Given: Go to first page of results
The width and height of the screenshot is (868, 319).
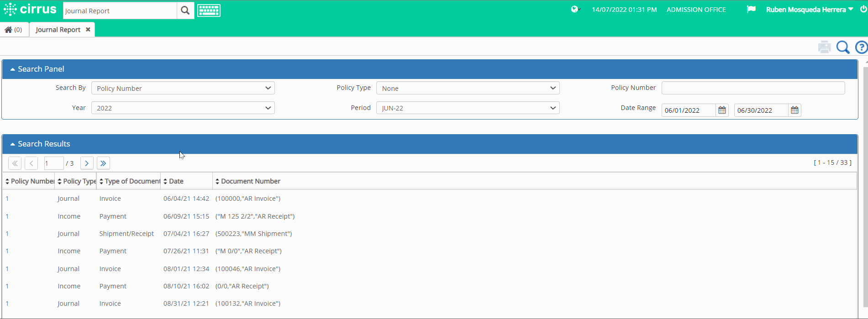Looking at the screenshot, I should point(15,163).
